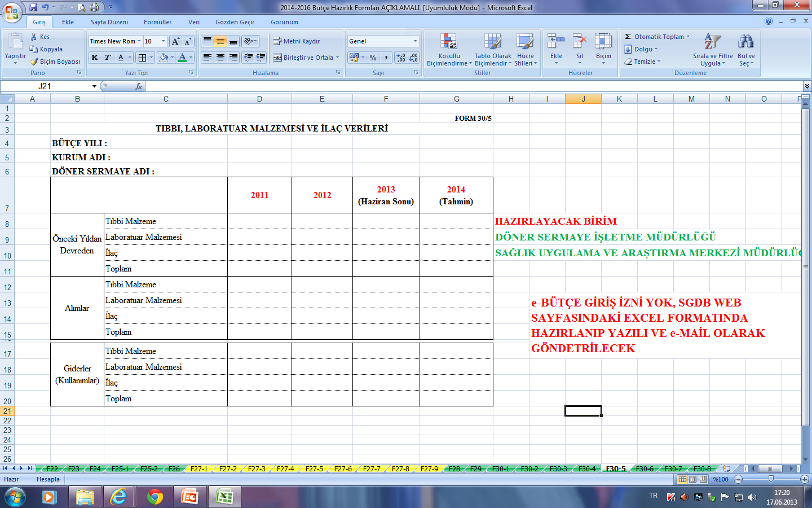Click the Kes cut button

(x=40, y=37)
